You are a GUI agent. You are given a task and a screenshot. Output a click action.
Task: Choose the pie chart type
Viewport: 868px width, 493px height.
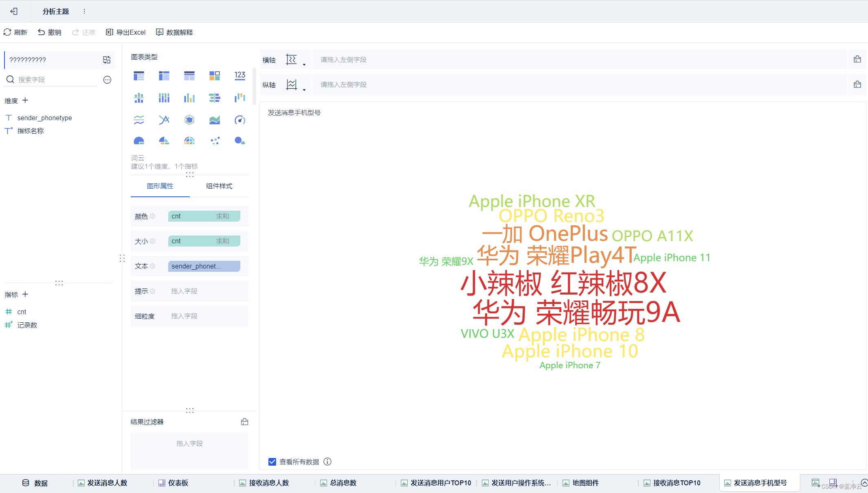[139, 141]
